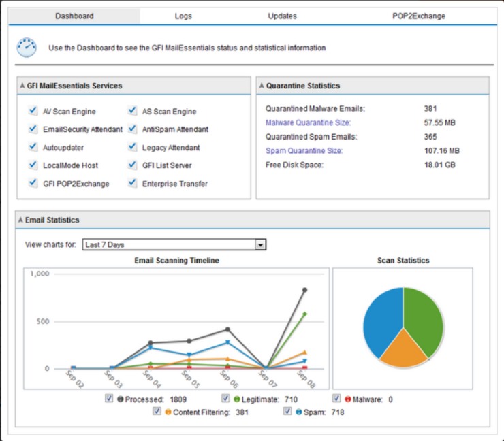Viewport: 504px width, 441px height.
Task: Click the Quarantined Malware Emails value 381
Action: tap(430, 109)
